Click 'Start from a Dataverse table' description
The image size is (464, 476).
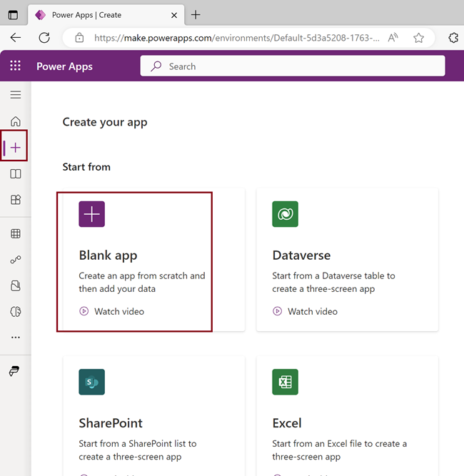(x=334, y=283)
